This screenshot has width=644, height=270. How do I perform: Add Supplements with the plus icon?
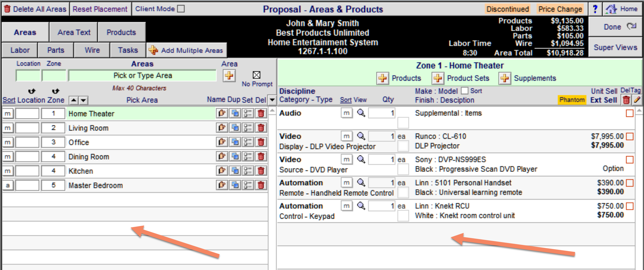pos(505,78)
